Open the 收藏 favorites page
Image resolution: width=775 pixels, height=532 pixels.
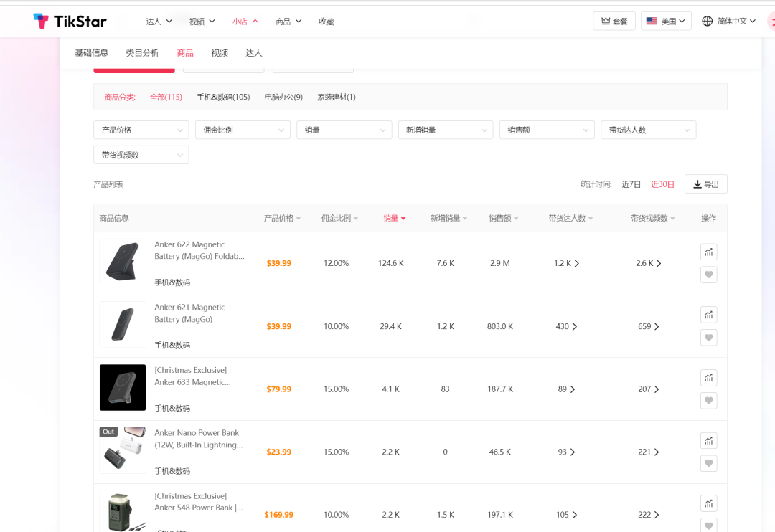coord(327,22)
